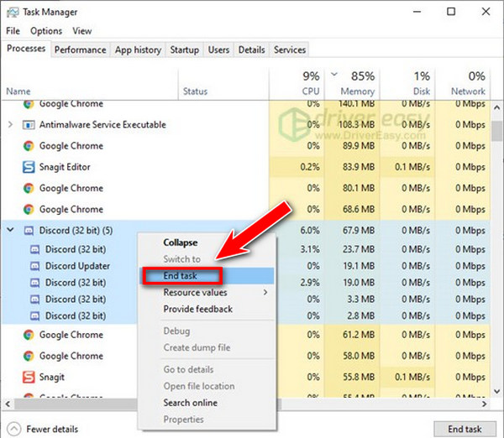Click the Chrome icon in the 89.9 MB row

click(29, 146)
